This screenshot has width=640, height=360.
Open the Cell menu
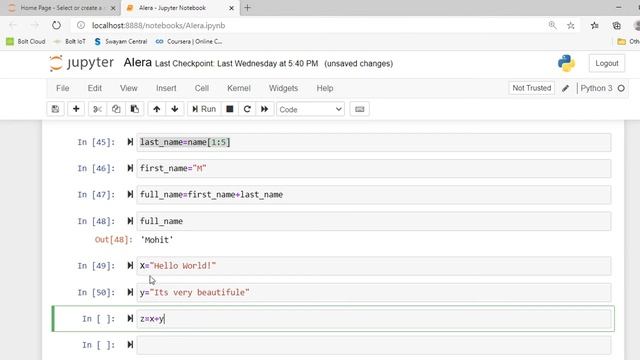[x=202, y=88]
